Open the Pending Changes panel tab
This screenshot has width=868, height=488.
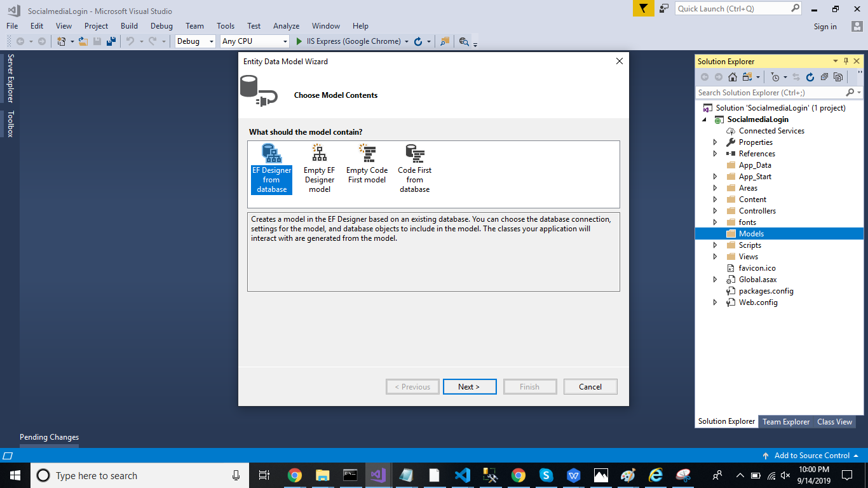coord(49,437)
